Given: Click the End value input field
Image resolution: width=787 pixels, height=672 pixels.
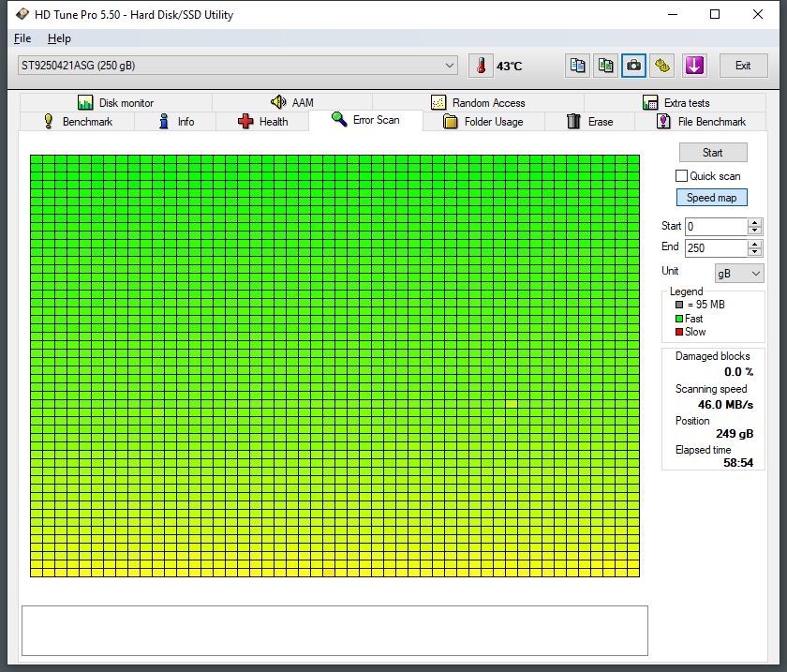Looking at the screenshot, I should pyautogui.click(x=716, y=248).
